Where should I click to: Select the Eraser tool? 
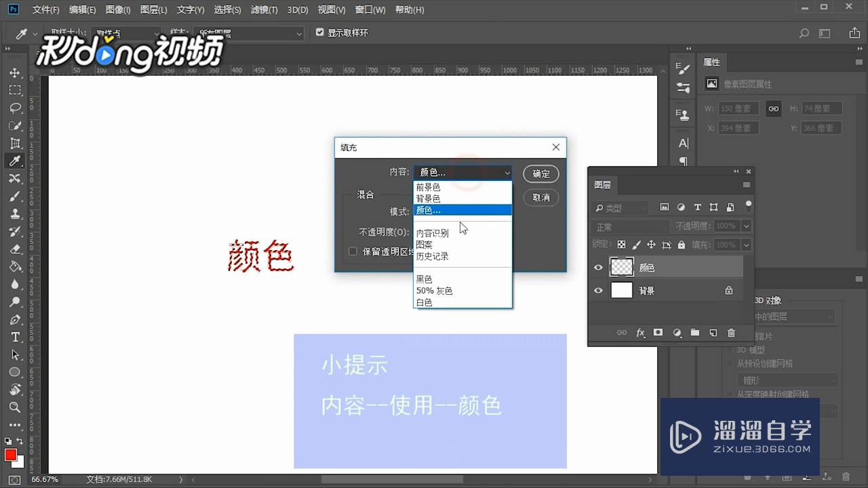pyautogui.click(x=15, y=249)
